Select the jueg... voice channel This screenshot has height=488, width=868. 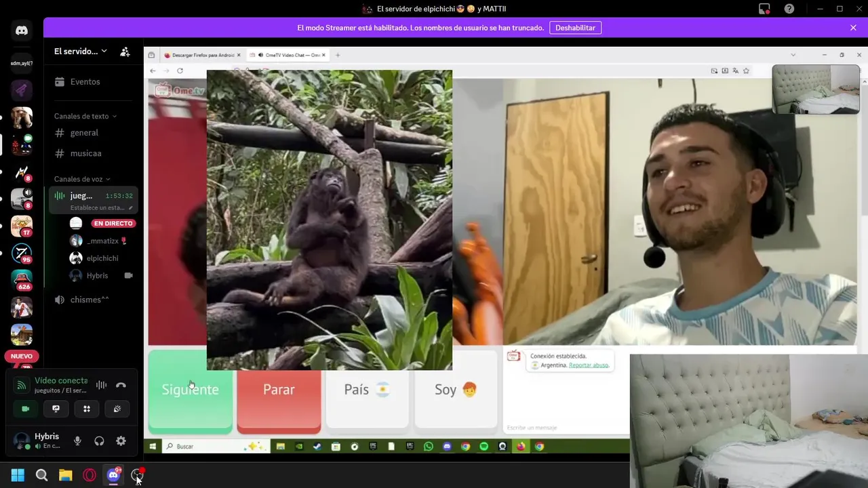point(94,201)
